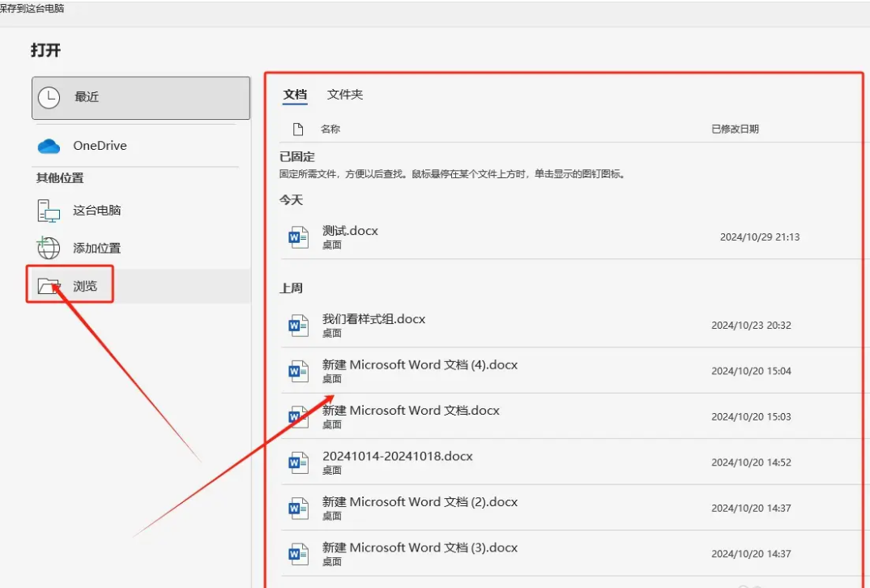Click the 浏览 folder icon
Viewport: 870px width, 588px height.
[49, 283]
